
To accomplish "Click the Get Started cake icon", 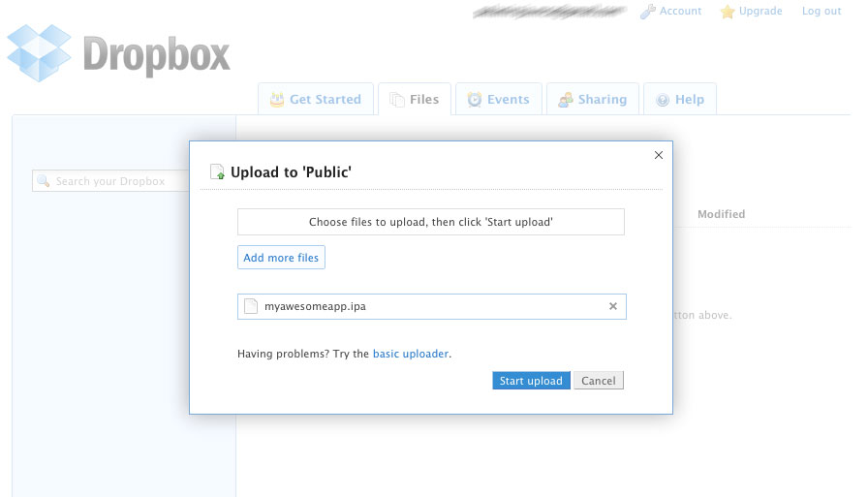I will tap(277, 100).
